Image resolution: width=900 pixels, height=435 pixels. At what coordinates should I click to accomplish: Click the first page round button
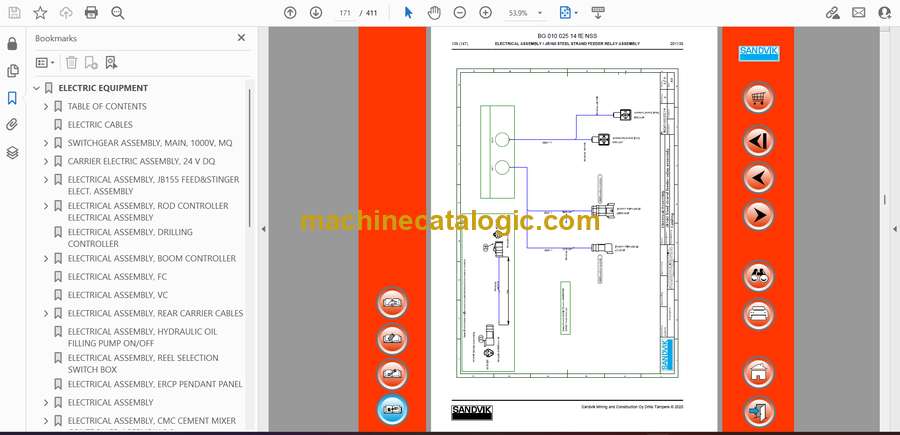[758, 141]
